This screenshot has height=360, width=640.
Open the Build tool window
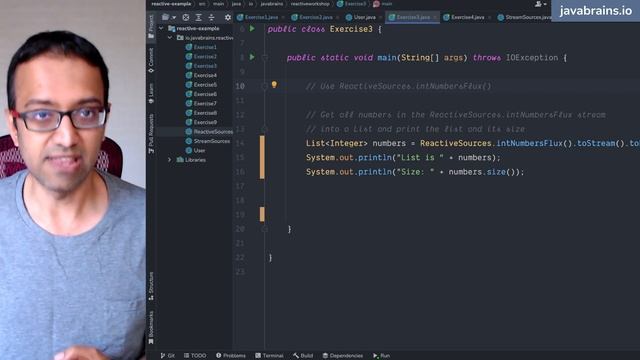point(303,356)
